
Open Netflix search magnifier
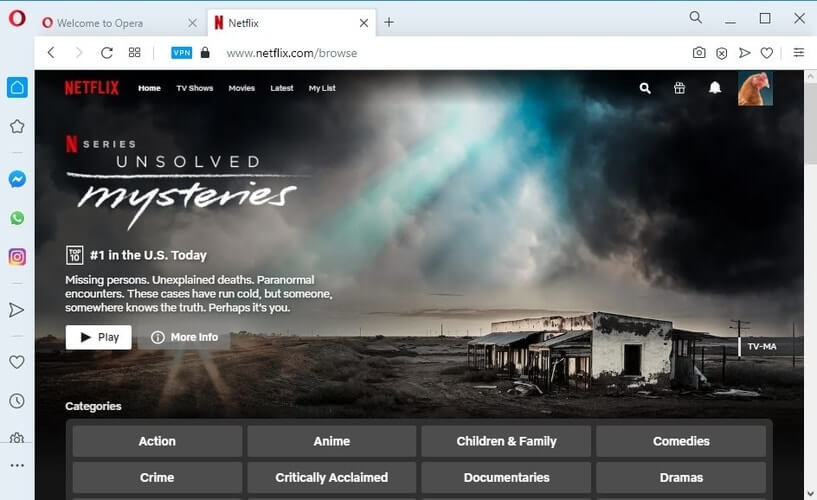pyautogui.click(x=645, y=88)
